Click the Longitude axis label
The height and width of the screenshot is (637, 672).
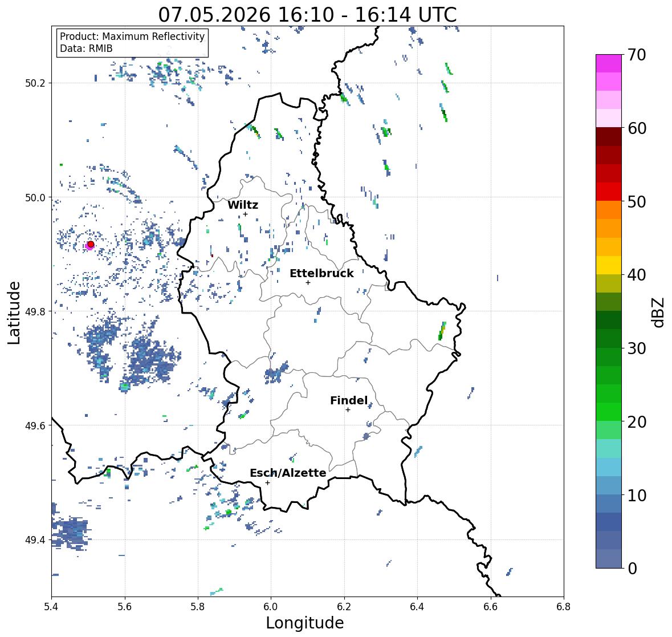click(x=305, y=623)
